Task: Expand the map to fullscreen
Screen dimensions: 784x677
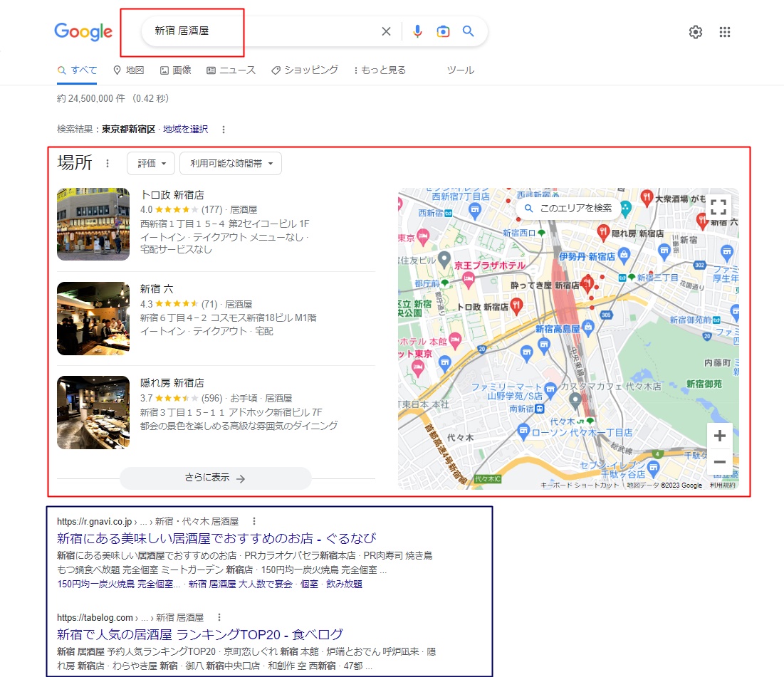Action: click(x=718, y=206)
